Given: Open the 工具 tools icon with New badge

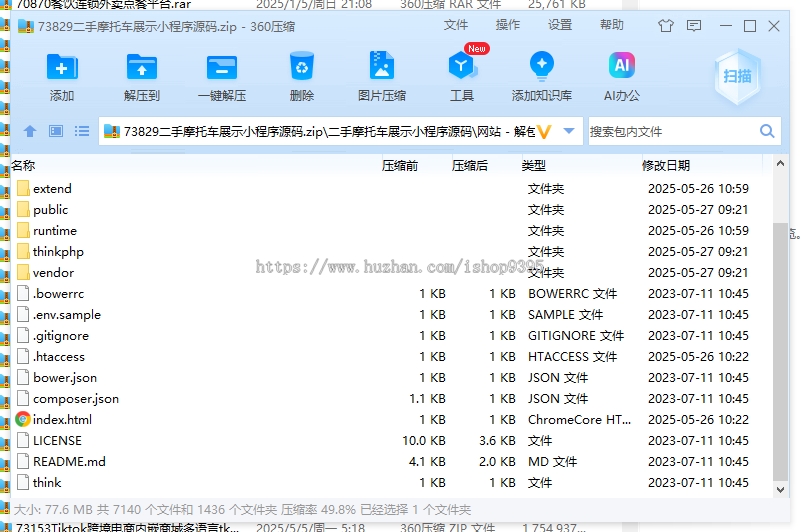Looking at the screenshot, I should (462, 66).
